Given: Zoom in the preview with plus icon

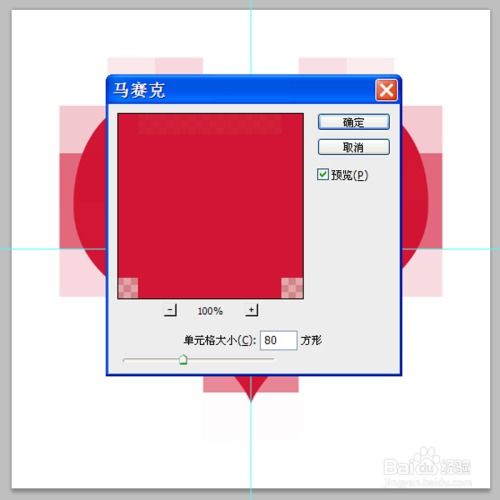Looking at the screenshot, I should pyautogui.click(x=252, y=310).
